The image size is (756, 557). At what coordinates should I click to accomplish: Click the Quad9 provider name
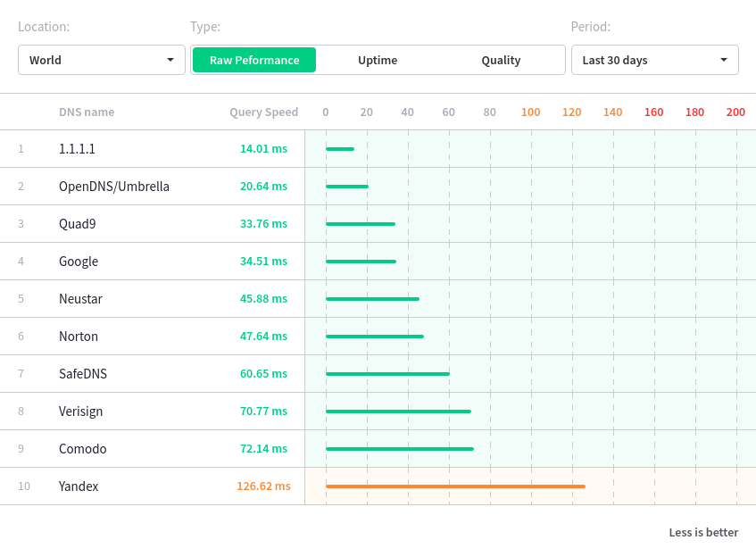77,224
